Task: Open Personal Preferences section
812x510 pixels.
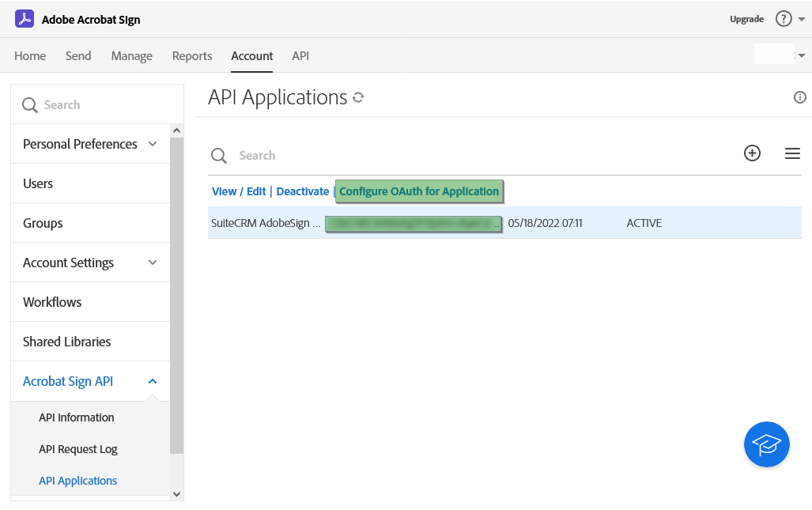Action: [x=80, y=144]
